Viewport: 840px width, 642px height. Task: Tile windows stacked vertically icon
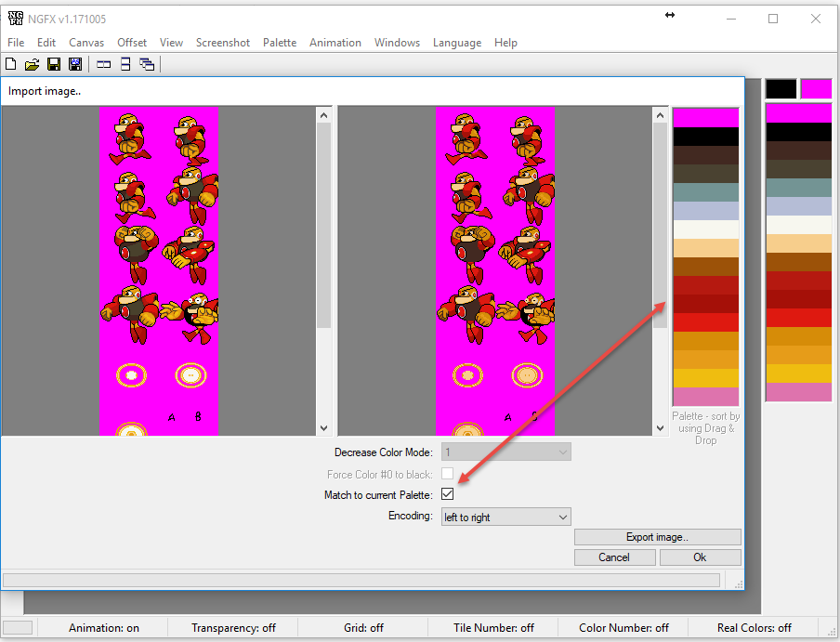[x=125, y=64]
